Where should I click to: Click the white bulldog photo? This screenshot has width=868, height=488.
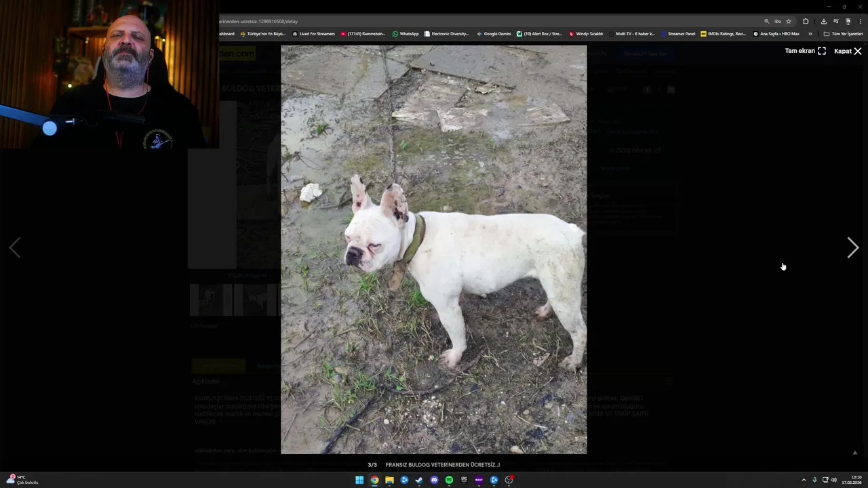(x=434, y=249)
